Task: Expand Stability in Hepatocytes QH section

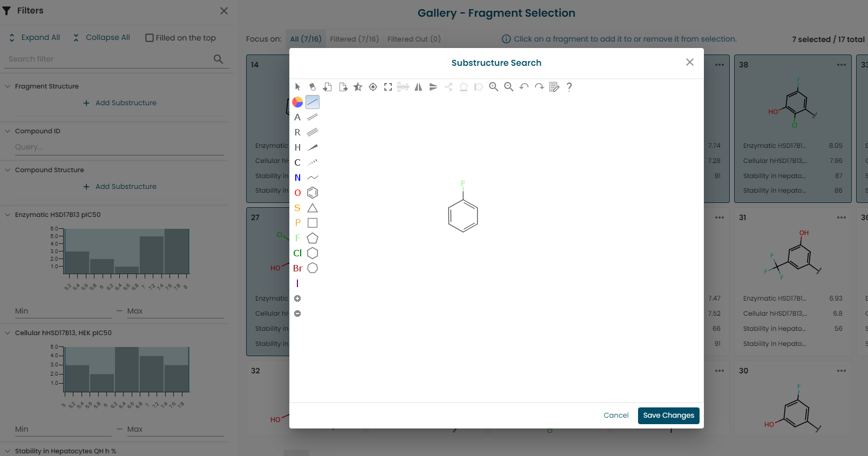Action: pyautogui.click(x=8, y=451)
